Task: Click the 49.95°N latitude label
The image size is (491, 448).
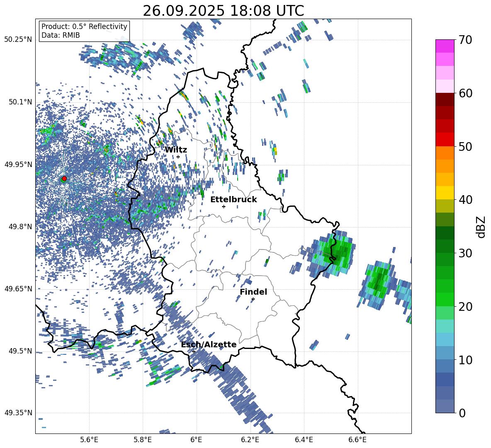Action: (x=18, y=164)
